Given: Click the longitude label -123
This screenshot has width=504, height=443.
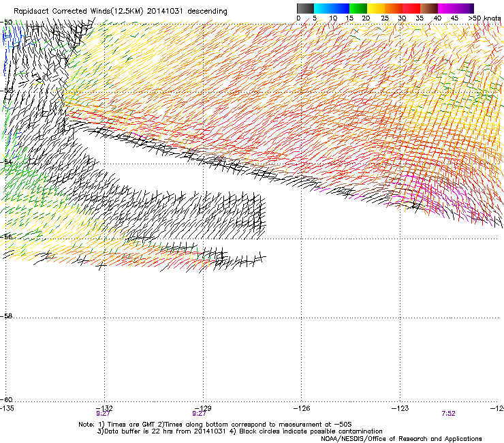Looking at the screenshot, I should click(x=400, y=408).
